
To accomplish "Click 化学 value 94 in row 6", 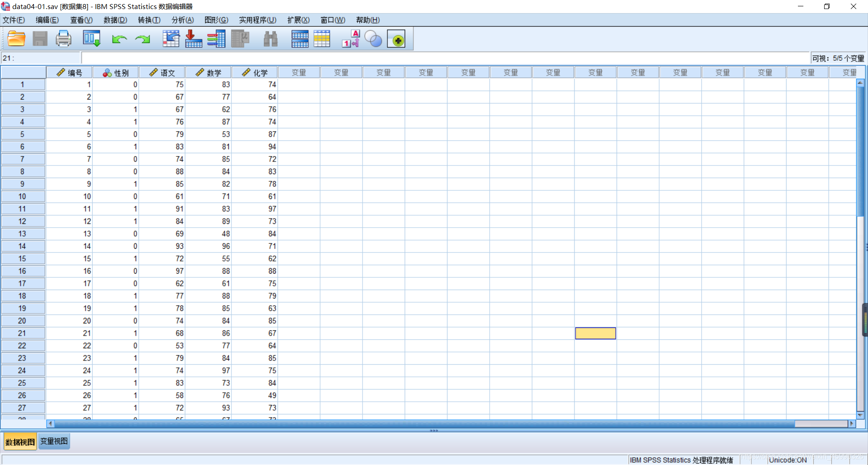I will pyautogui.click(x=255, y=147).
